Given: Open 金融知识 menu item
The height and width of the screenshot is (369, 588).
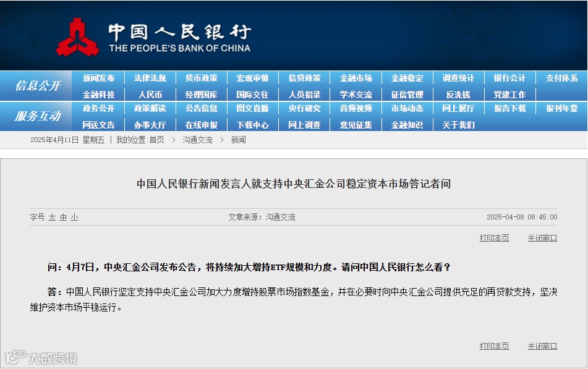Looking at the screenshot, I should pyautogui.click(x=407, y=125).
